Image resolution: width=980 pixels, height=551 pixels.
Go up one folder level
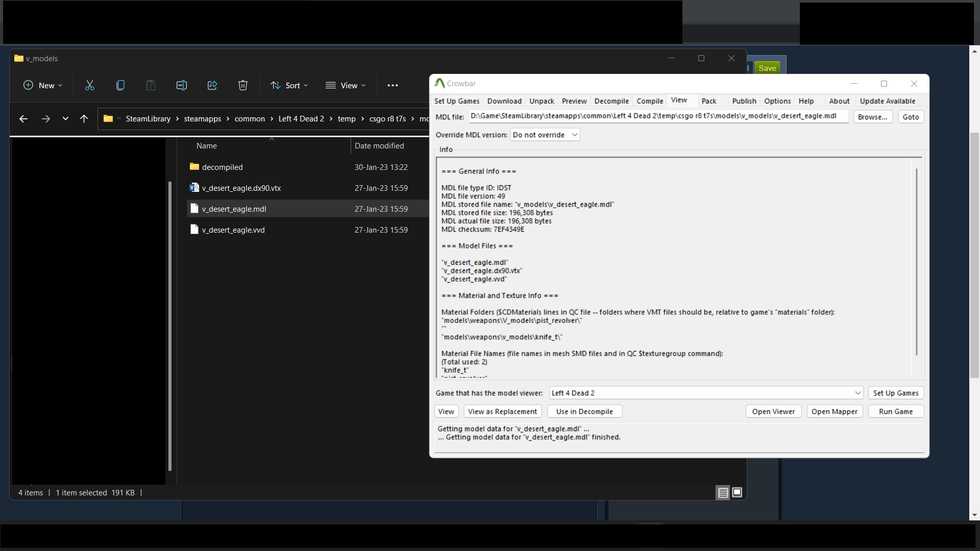coord(84,119)
